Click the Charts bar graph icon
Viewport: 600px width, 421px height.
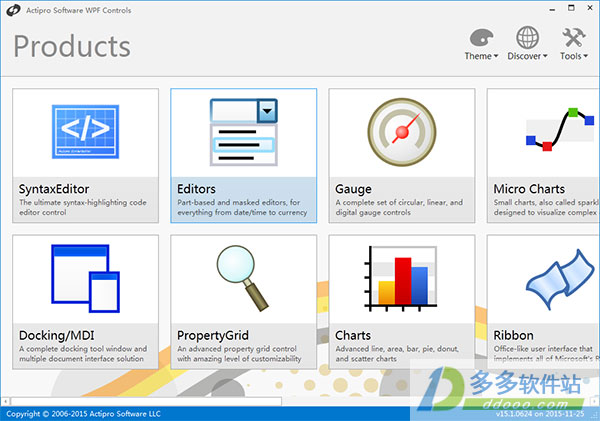click(x=401, y=279)
